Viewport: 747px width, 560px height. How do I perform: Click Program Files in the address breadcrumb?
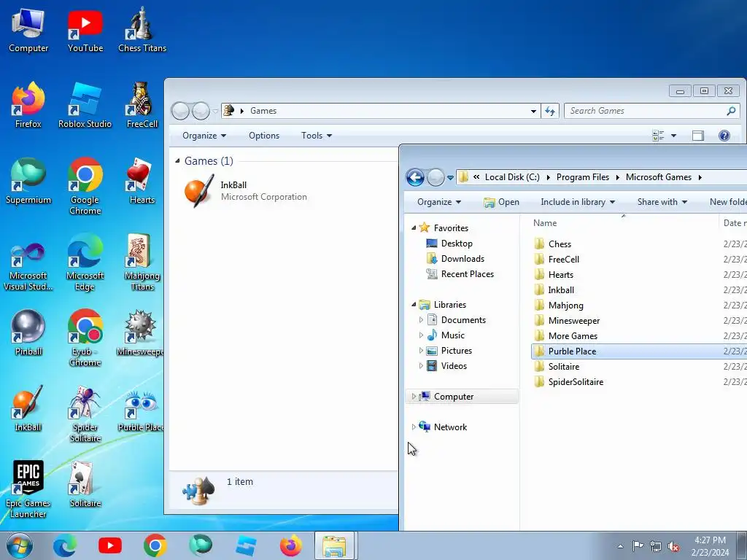pyautogui.click(x=583, y=177)
